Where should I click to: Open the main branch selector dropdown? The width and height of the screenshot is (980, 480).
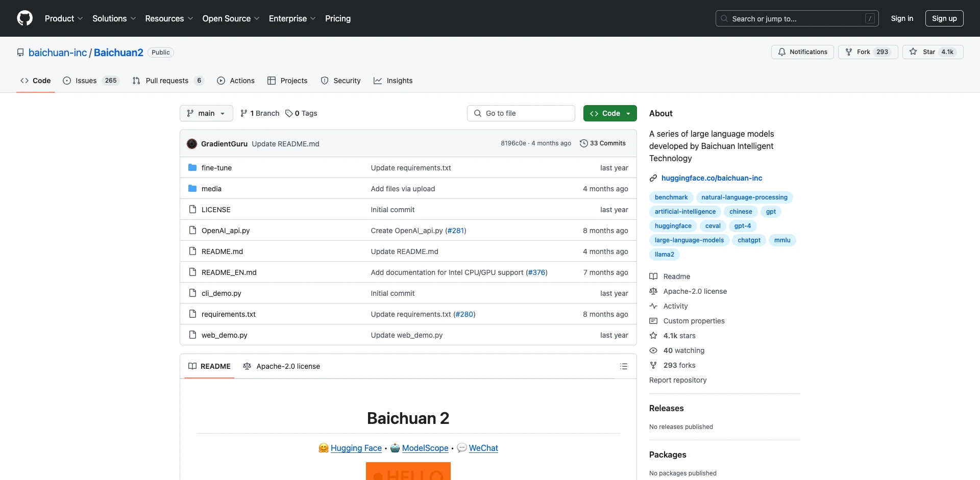click(206, 113)
